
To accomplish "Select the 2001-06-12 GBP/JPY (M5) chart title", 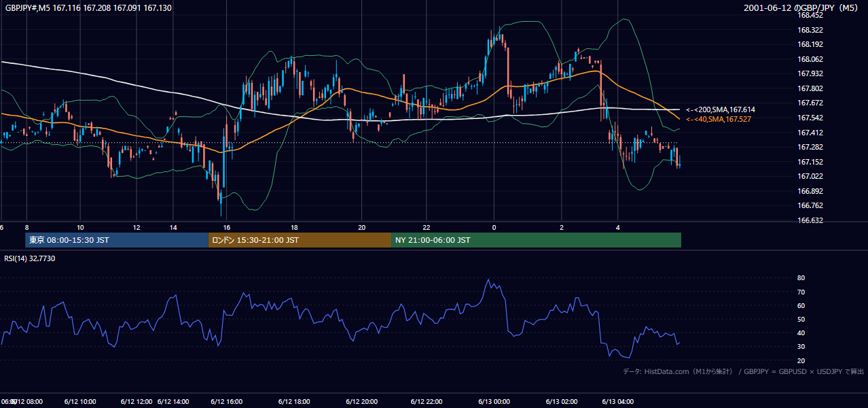I will (x=801, y=8).
